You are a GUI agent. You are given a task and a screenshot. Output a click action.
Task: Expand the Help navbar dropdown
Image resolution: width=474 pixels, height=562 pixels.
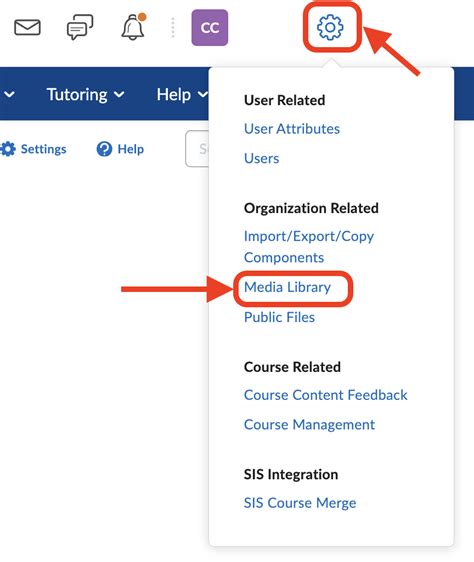182,95
